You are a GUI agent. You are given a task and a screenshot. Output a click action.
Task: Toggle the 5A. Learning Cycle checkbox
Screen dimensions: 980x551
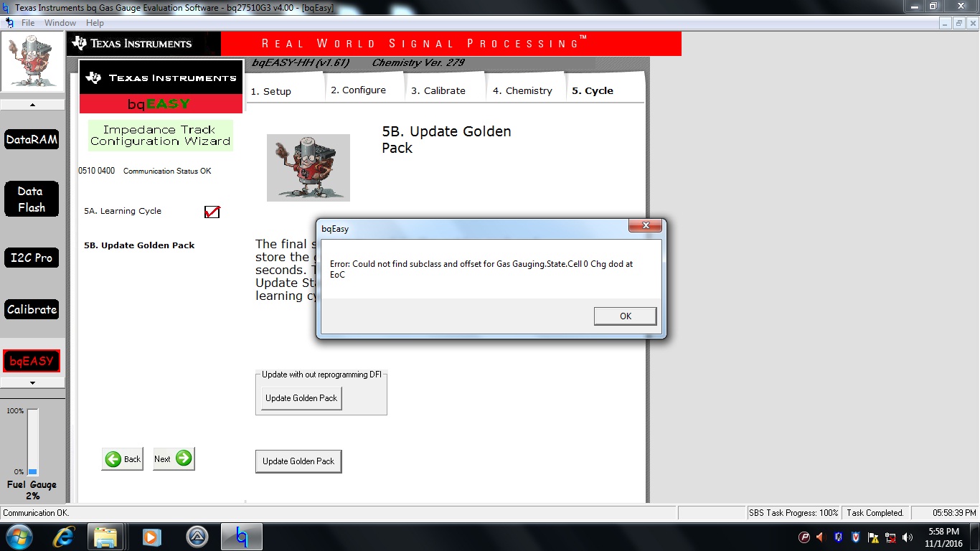(x=212, y=212)
